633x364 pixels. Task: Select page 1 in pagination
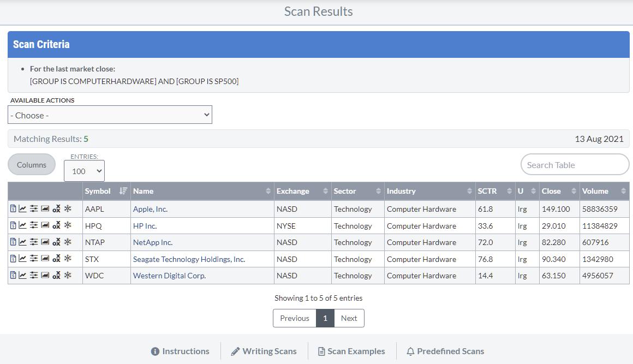(x=325, y=318)
